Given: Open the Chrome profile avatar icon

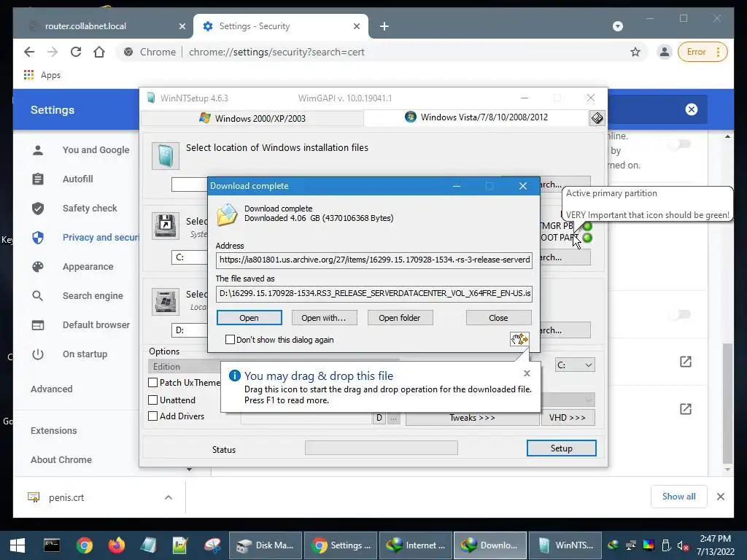Looking at the screenshot, I should click(664, 52).
